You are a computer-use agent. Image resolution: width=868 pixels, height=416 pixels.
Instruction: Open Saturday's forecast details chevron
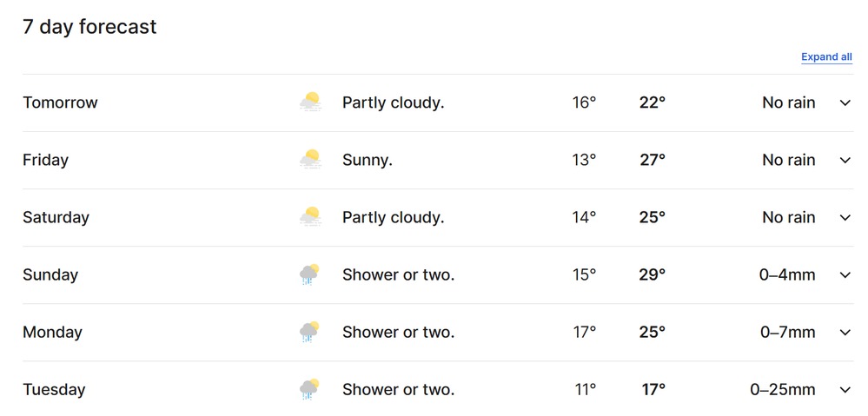pyautogui.click(x=845, y=217)
